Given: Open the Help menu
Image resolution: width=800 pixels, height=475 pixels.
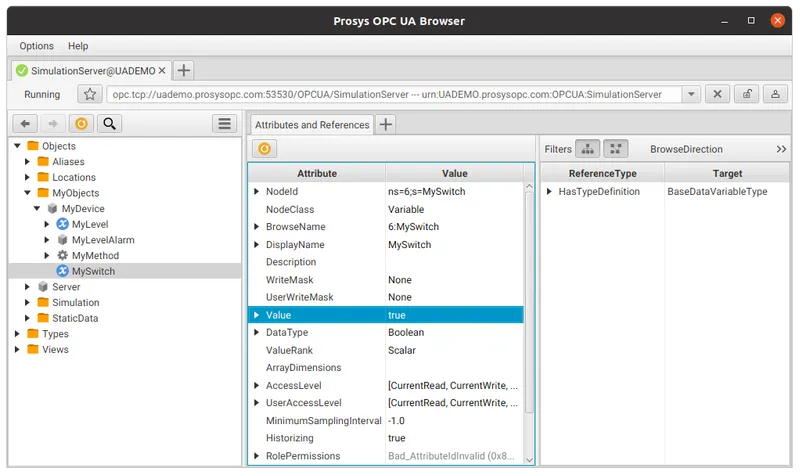Looking at the screenshot, I should tap(78, 46).
